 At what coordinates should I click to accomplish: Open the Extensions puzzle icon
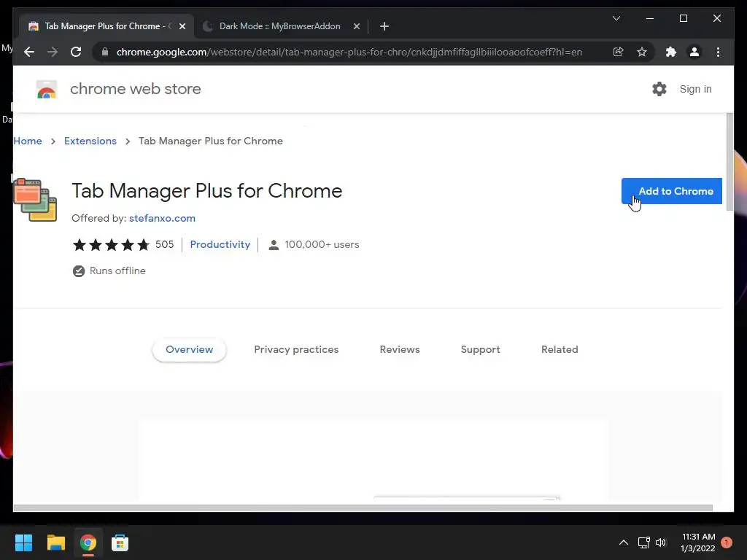(671, 52)
